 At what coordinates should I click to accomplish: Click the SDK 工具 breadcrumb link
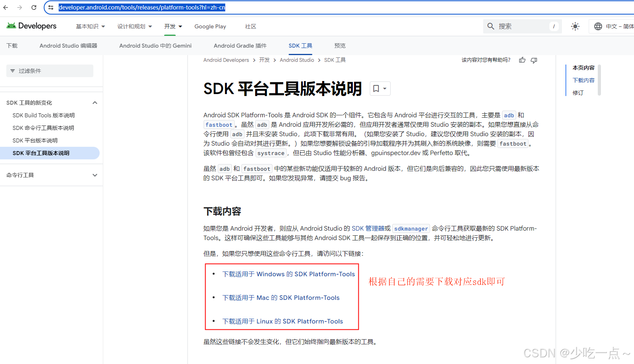coord(335,60)
